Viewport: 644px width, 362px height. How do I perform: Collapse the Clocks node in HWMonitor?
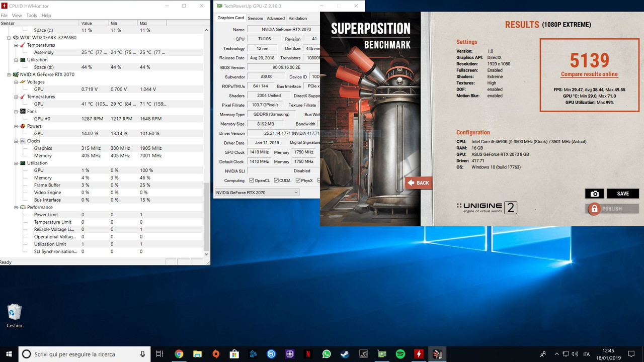pyautogui.click(x=16, y=141)
